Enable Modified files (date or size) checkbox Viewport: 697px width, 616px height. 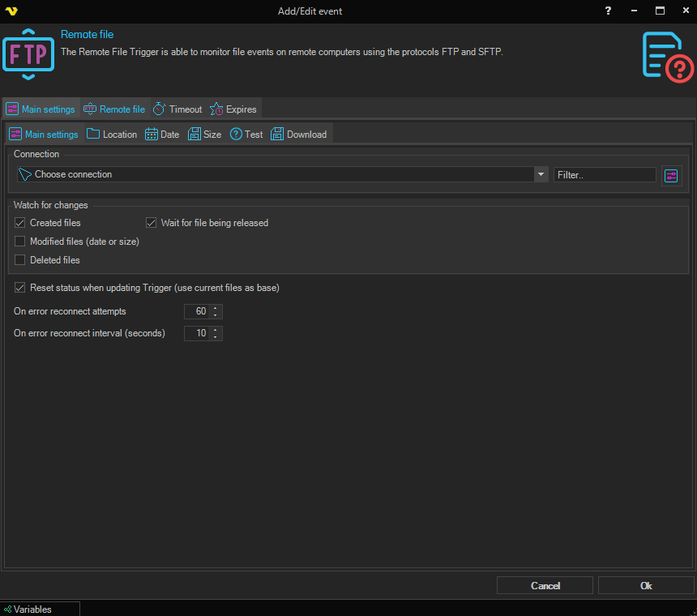(20, 242)
